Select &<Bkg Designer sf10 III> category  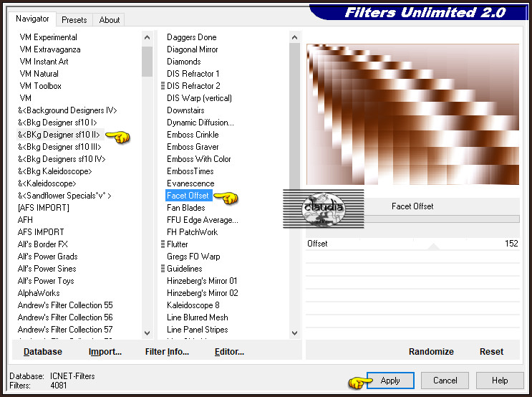(59, 147)
